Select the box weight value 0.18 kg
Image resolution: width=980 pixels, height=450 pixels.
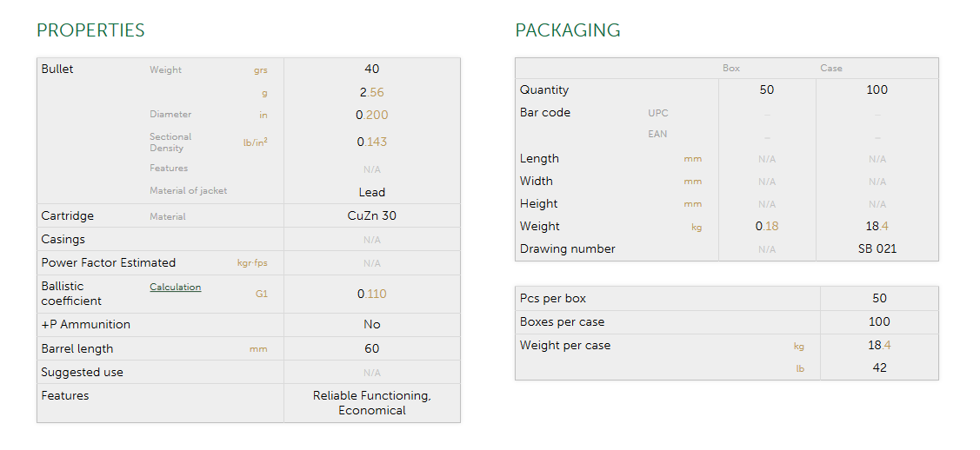tap(767, 227)
